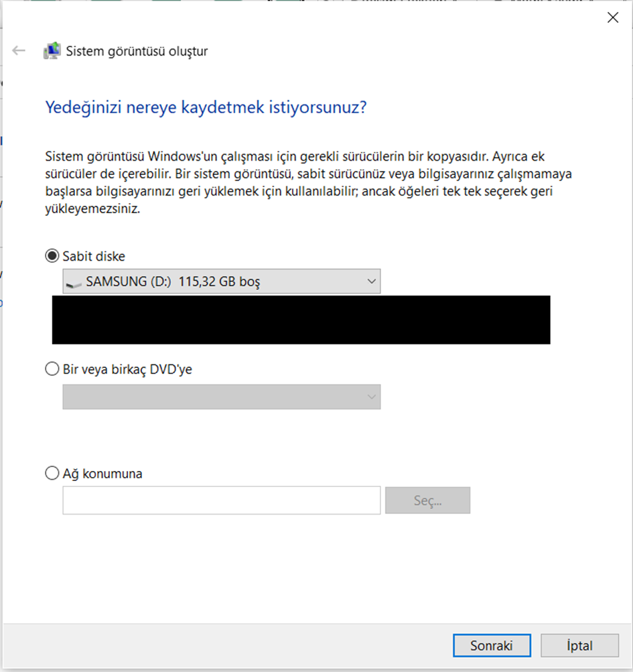633x672 pixels.
Task: Click the system image wizard icon
Action: tap(52, 50)
